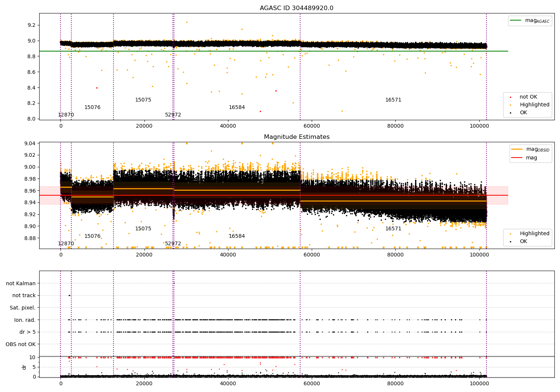Screen dimensions: 560x392
Task: Click the red not-OK point near magnitude 8.4
Action: click(x=97, y=88)
